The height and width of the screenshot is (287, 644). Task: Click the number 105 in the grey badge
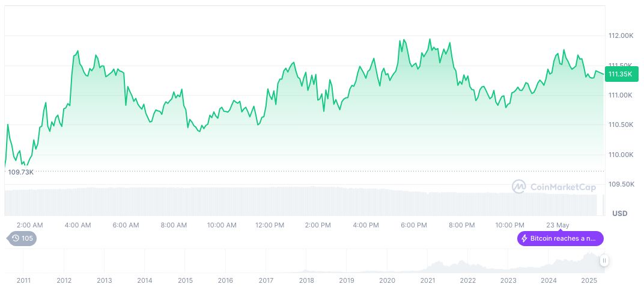click(27, 238)
